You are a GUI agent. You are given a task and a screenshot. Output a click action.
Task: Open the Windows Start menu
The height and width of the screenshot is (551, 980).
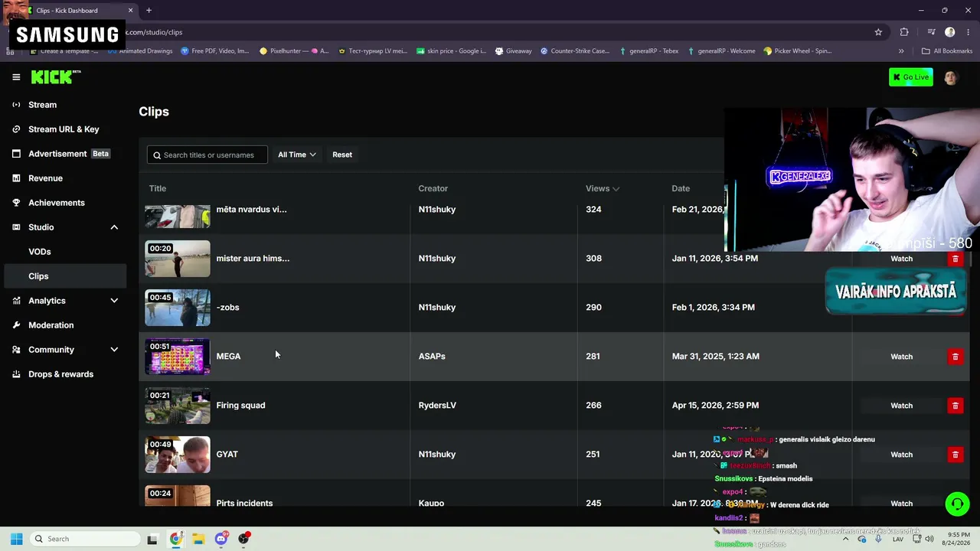tap(16, 539)
